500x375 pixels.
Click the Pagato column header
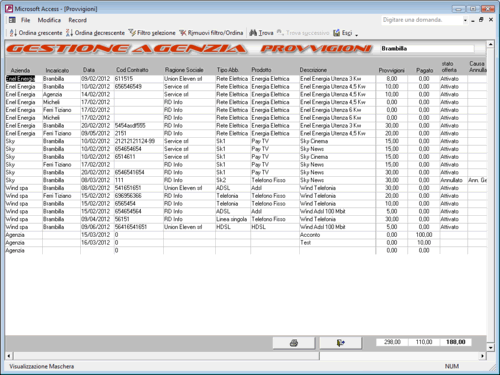424,70
